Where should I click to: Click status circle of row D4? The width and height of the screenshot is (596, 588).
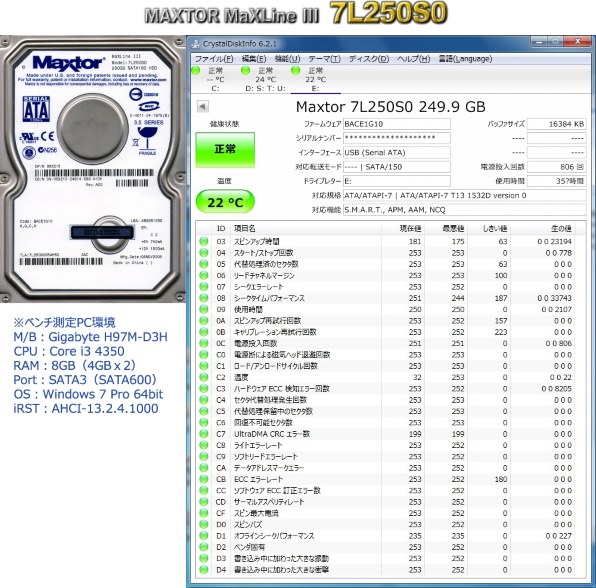click(204, 570)
